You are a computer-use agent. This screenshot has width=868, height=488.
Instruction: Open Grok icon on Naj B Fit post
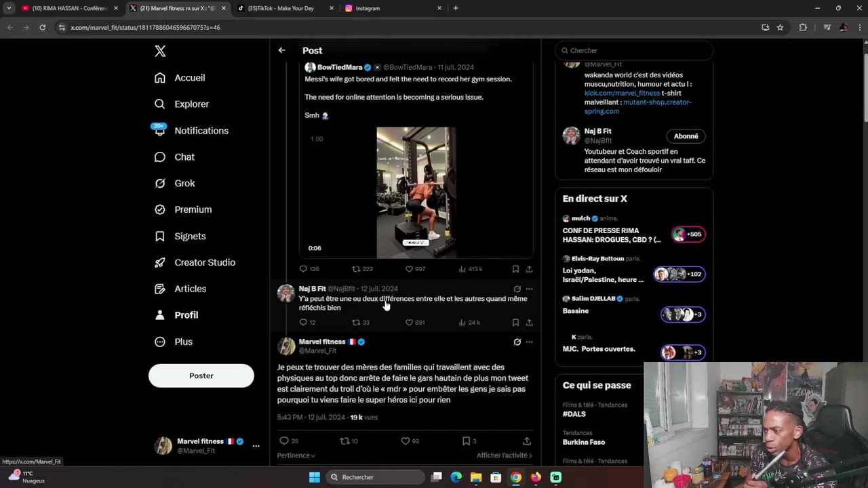click(517, 289)
